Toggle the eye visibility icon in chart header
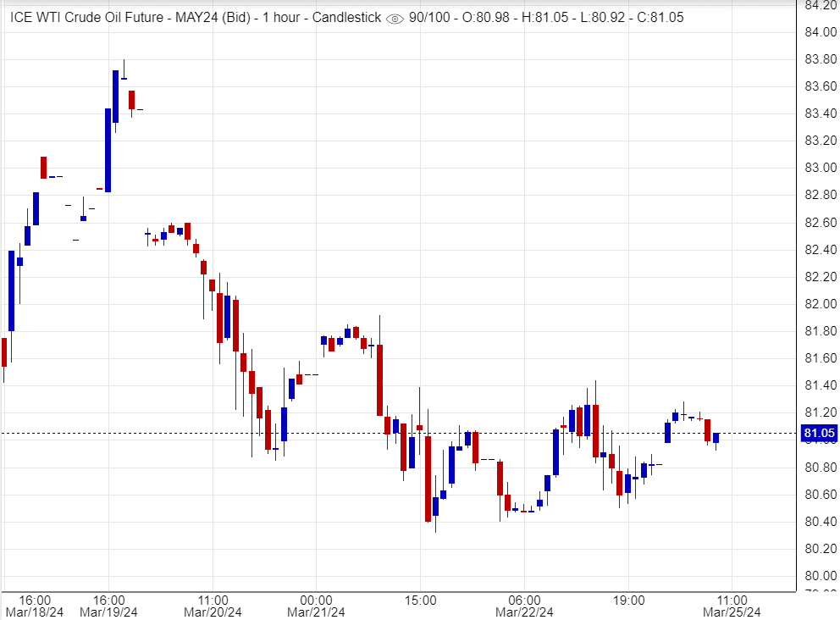 [395, 18]
